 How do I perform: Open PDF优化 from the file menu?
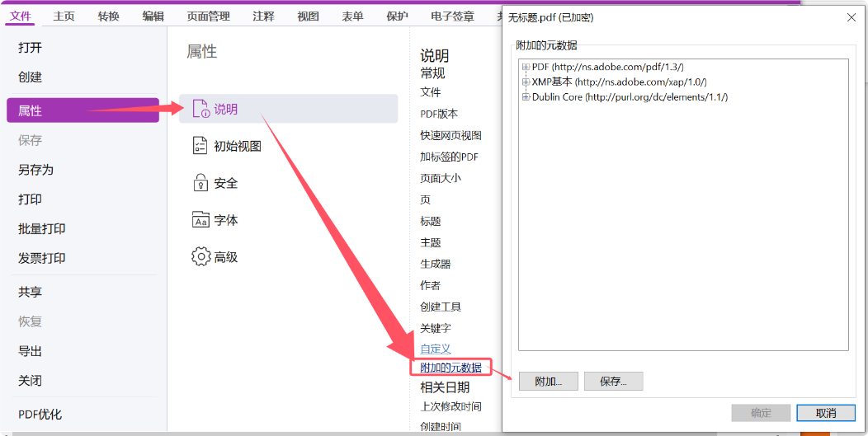click(x=40, y=415)
